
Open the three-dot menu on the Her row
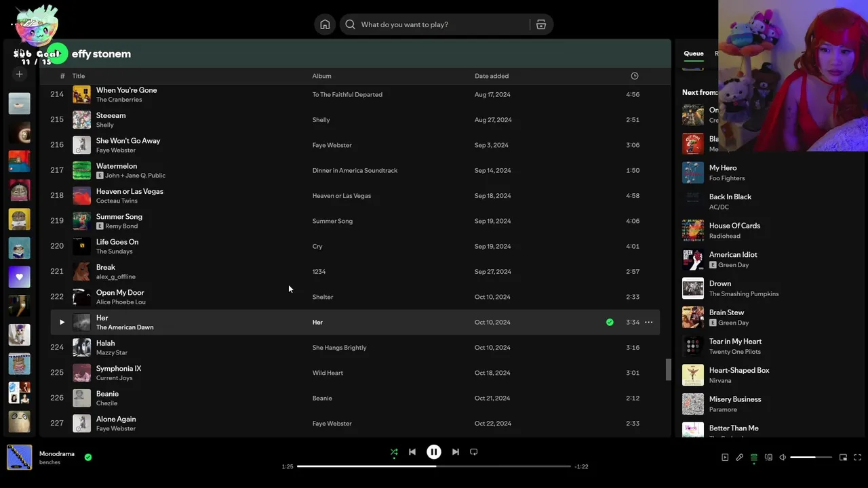649,323
